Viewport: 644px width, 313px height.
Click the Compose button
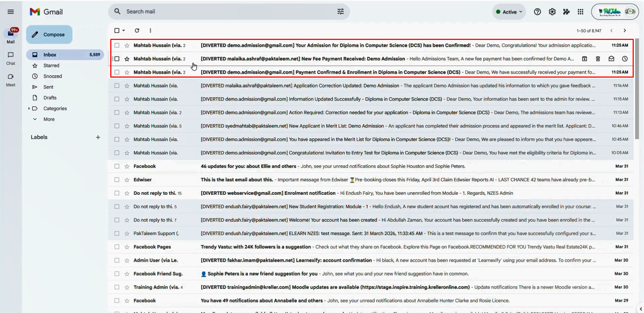tap(49, 34)
